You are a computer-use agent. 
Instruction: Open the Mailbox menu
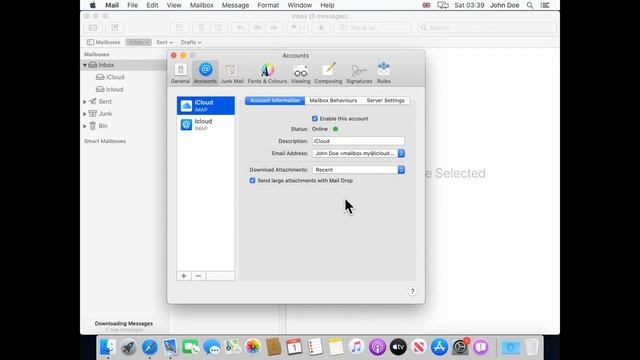pyautogui.click(x=202, y=5)
